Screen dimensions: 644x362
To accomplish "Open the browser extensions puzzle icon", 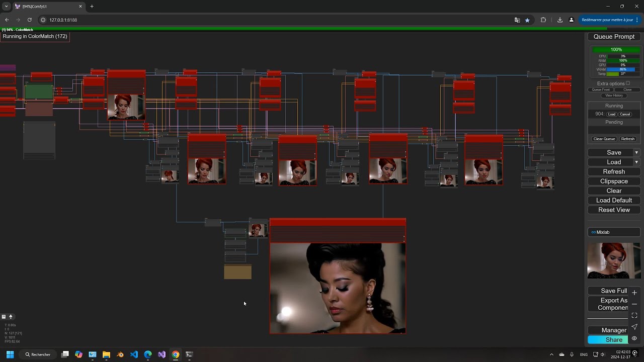I will click(x=543, y=20).
